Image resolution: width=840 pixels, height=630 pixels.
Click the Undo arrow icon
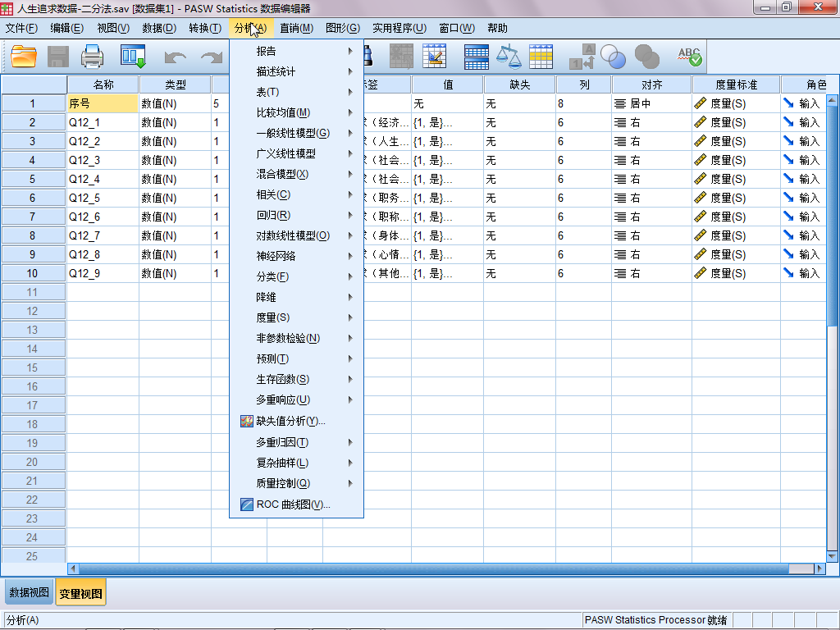[x=176, y=57]
